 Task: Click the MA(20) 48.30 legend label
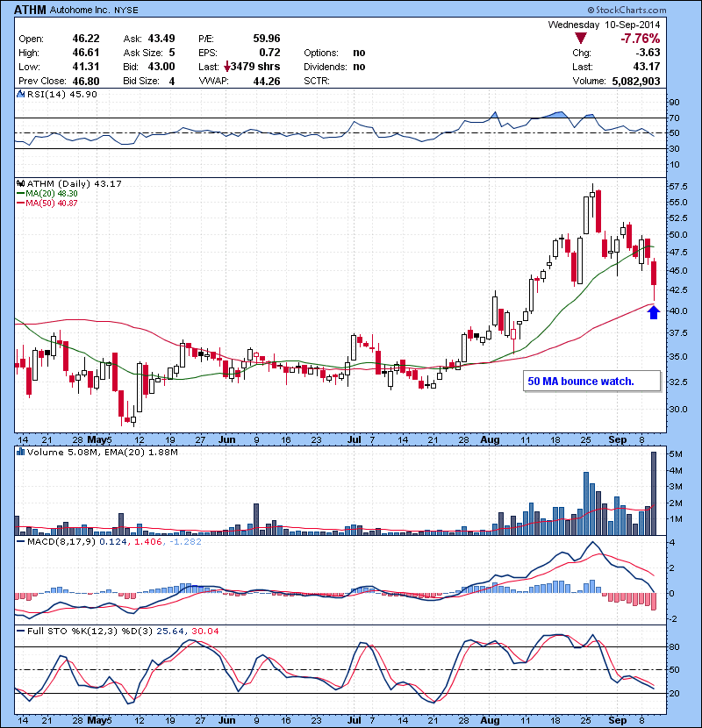point(52,194)
